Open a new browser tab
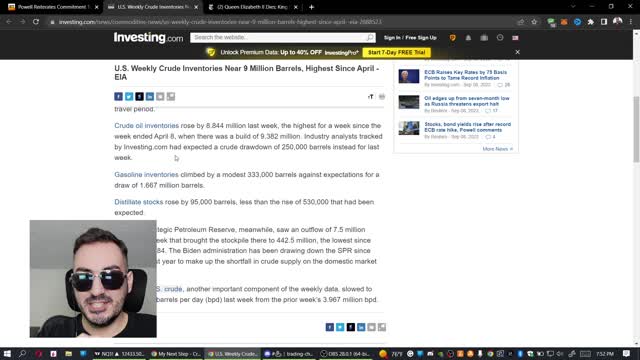Screen dimensions: 640x360 [x=311, y=7]
